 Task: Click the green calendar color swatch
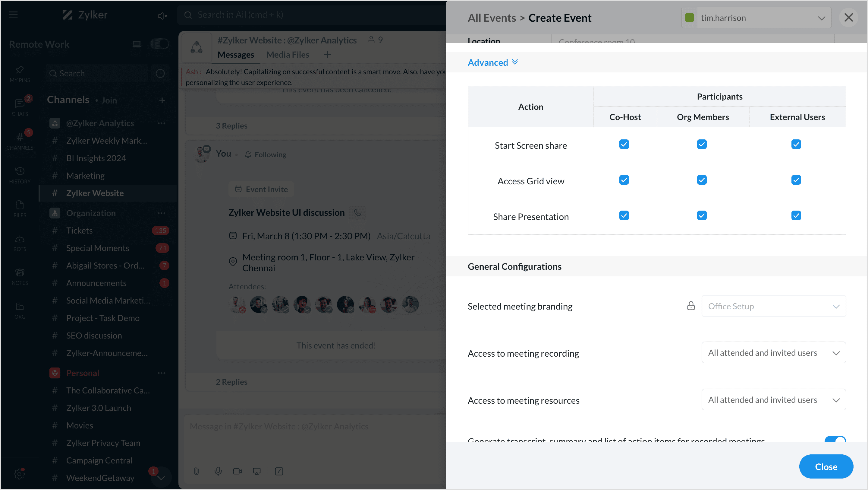(x=689, y=17)
